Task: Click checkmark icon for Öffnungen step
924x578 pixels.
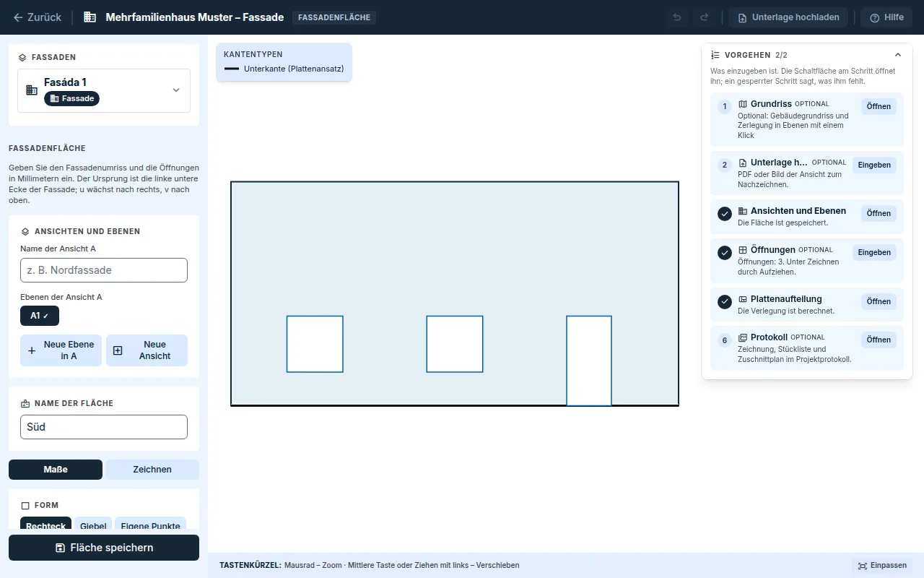Action: [725, 253]
